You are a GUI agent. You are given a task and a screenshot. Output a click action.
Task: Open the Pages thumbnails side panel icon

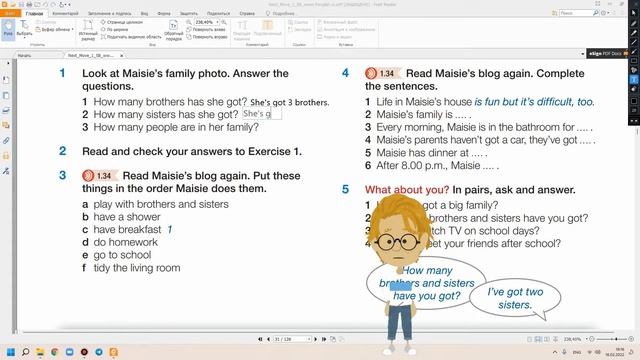(x=6, y=96)
